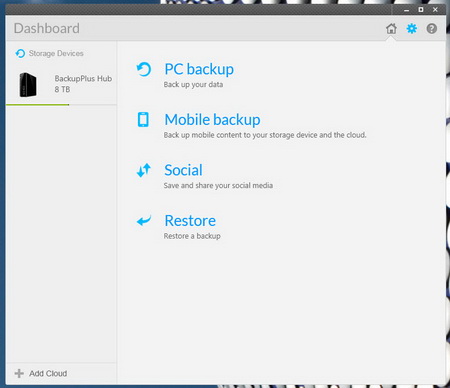Click 'Save and share your social media' text

pyautogui.click(x=218, y=185)
